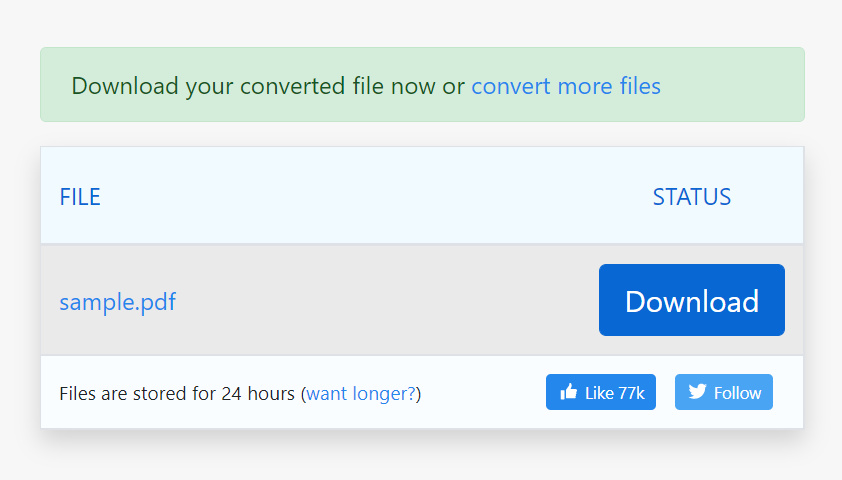Click 'Files are stored for 24 hours' text

[177, 394]
